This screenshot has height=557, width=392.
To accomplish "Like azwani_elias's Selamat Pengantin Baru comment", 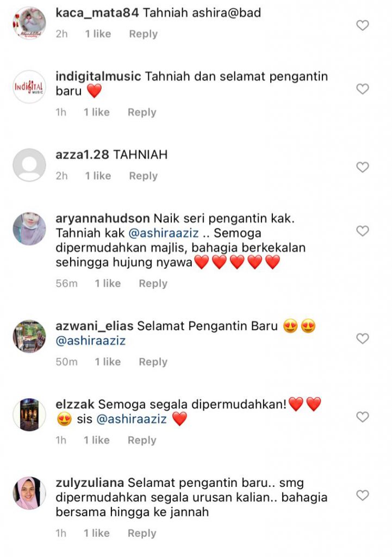I will [x=363, y=338].
